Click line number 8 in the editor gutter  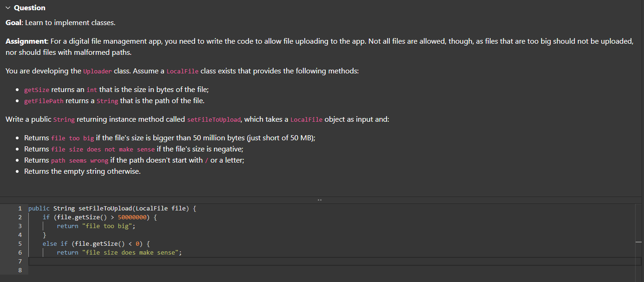point(20,270)
